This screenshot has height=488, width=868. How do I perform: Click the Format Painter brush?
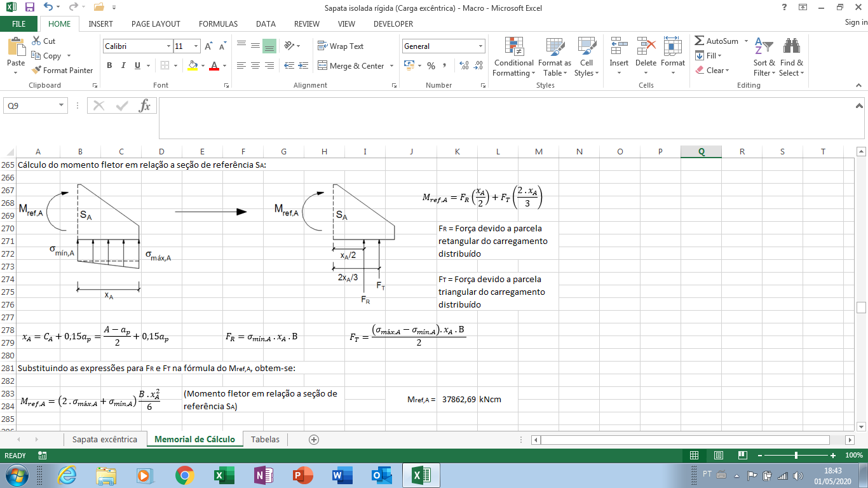[37, 71]
